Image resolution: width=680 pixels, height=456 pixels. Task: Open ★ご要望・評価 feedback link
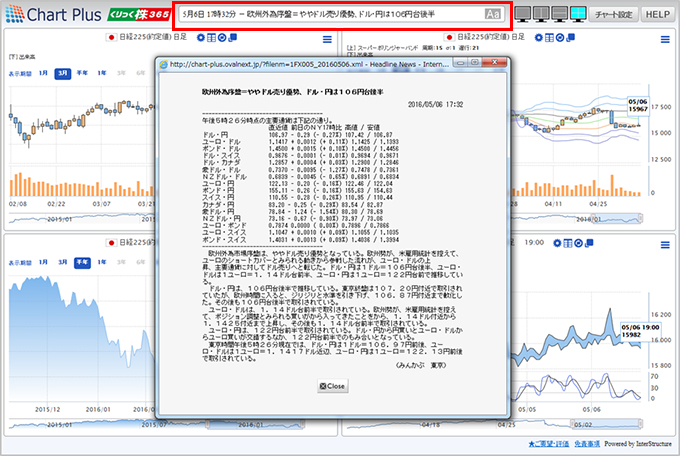tap(549, 444)
